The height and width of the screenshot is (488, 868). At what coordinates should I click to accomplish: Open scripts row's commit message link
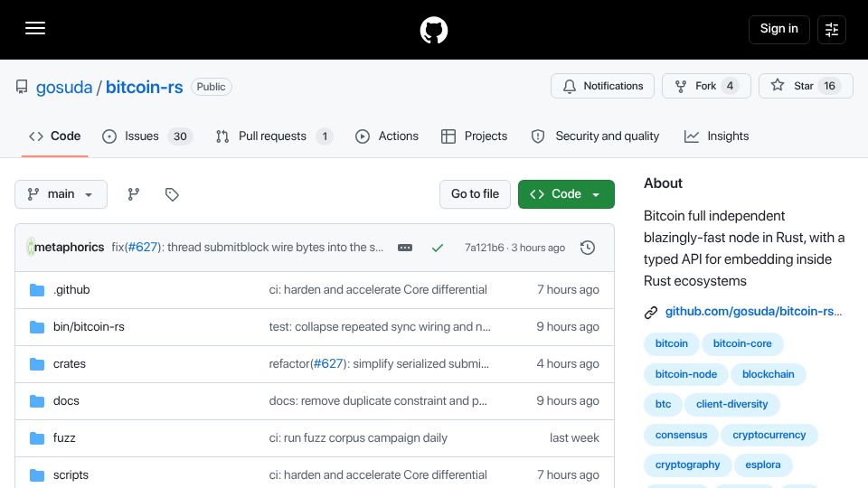[378, 475]
